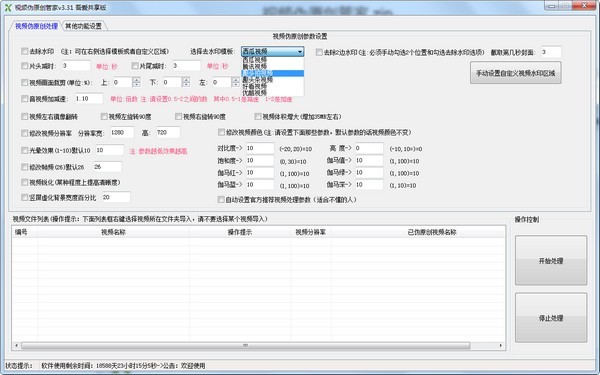
Task: Focus the speed factor field showing 1.10
Action: pyautogui.click(x=89, y=99)
